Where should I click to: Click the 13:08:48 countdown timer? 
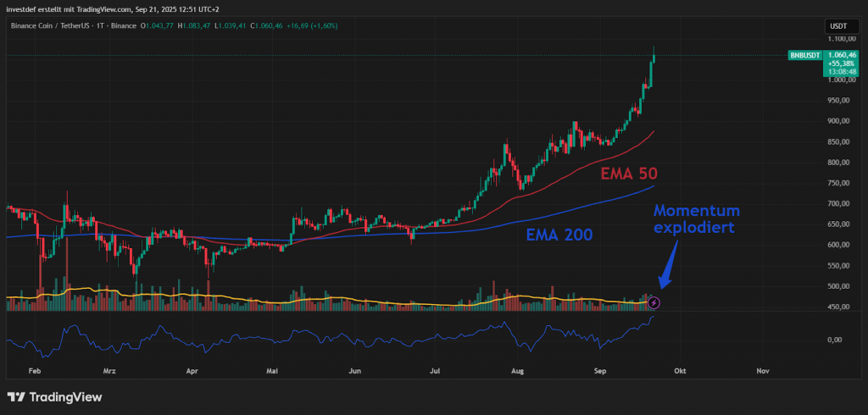point(843,72)
